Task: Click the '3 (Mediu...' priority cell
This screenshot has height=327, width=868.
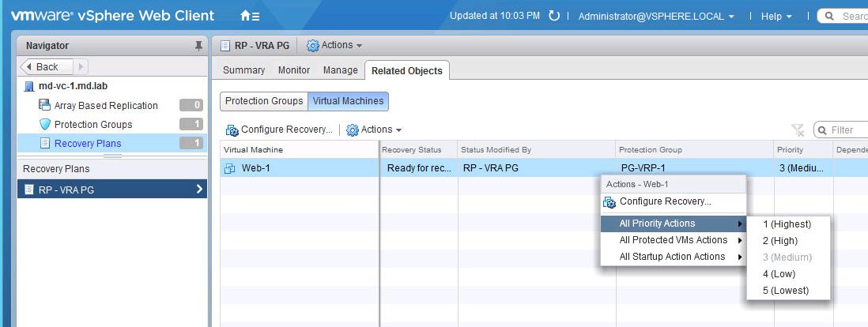Action: tap(803, 168)
